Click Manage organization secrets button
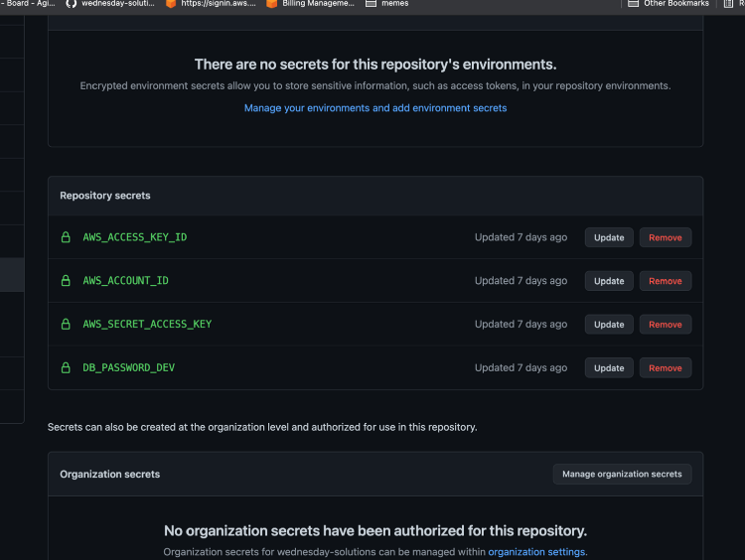745x560 pixels. pos(622,474)
